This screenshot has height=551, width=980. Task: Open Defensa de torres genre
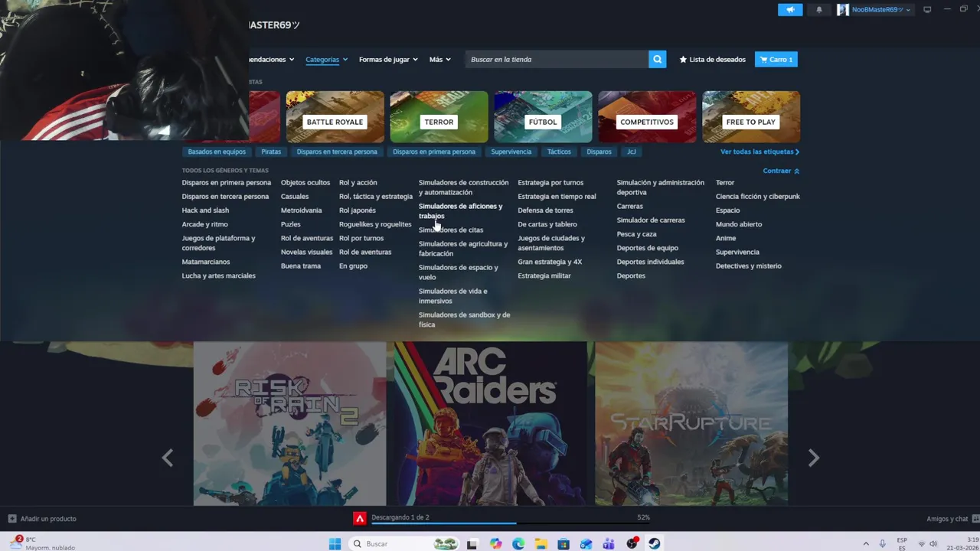click(x=545, y=210)
